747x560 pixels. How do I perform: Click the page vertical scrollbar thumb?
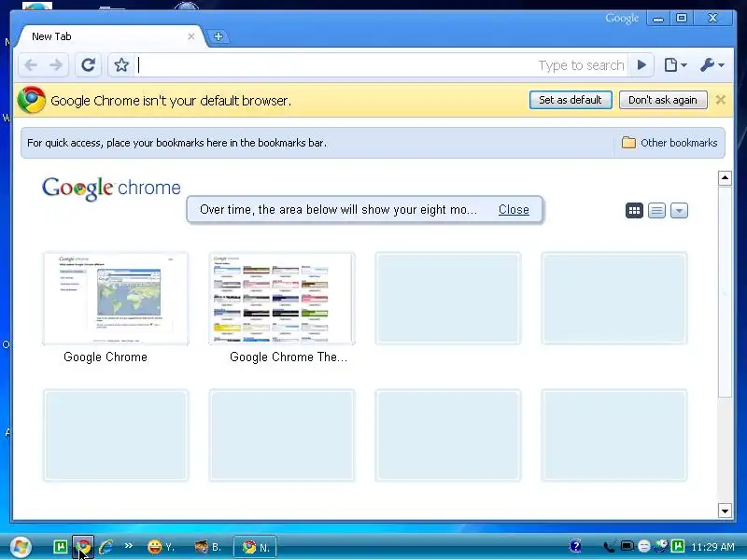point(725,291)
